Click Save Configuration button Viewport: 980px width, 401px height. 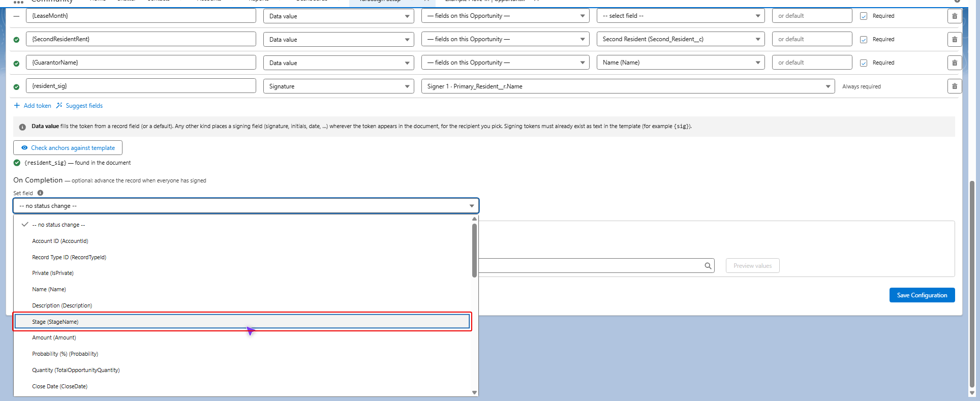pos(922,295)
